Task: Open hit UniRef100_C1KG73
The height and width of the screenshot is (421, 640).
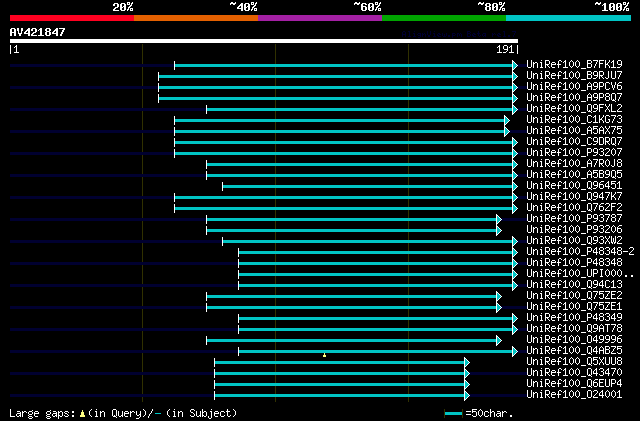Action: tap(574, 119)
